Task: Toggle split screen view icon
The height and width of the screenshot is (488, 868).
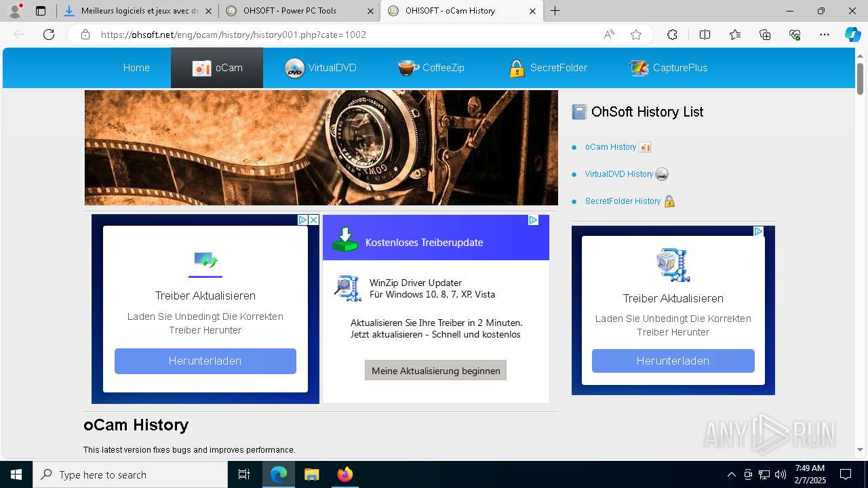Action: (705, 35)
